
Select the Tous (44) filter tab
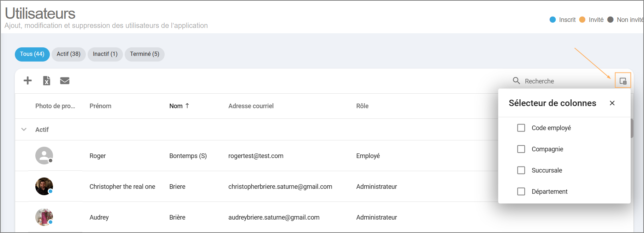32,54
